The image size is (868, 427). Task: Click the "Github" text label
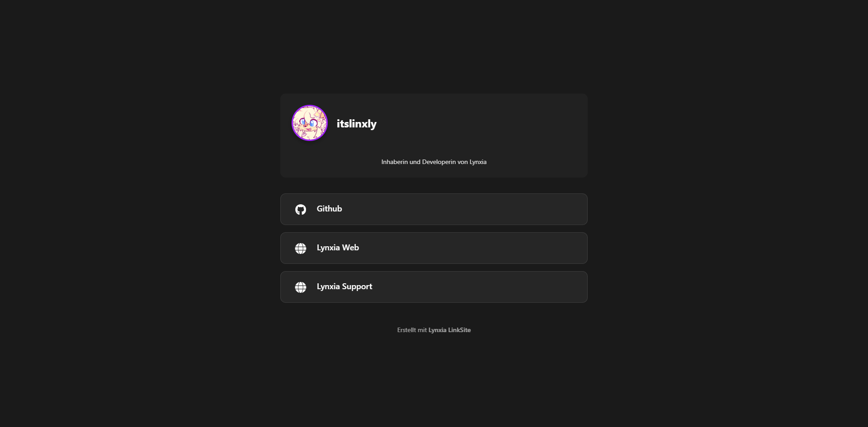click(329, 209)
